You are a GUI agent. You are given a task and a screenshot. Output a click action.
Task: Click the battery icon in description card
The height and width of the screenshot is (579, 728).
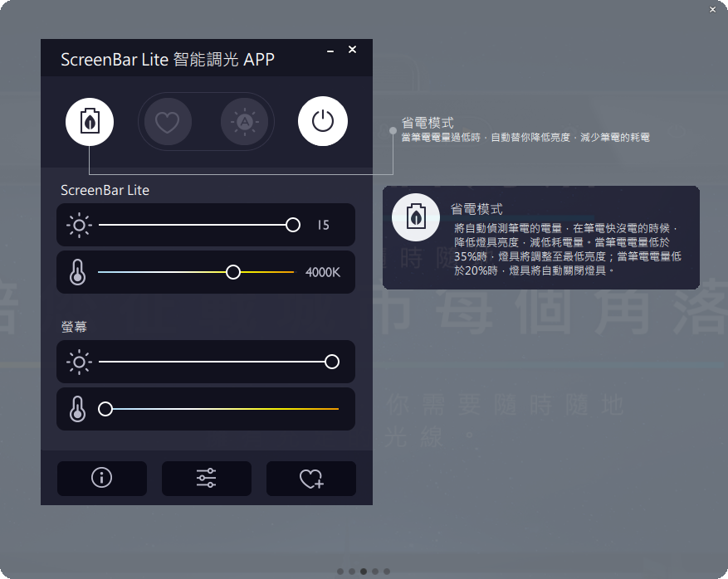416,217
